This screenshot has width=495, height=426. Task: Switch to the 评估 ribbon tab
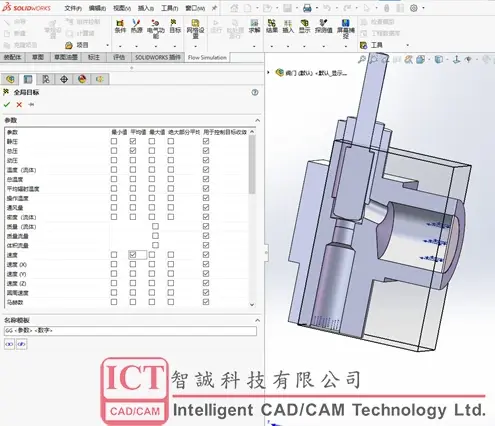pos(119,57)
